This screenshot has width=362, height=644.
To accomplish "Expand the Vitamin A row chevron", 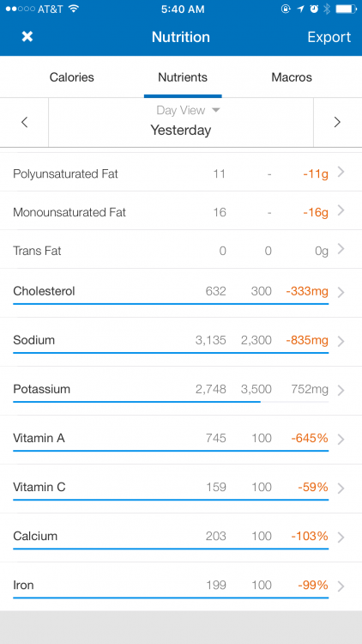I will (x=341, y=440).
